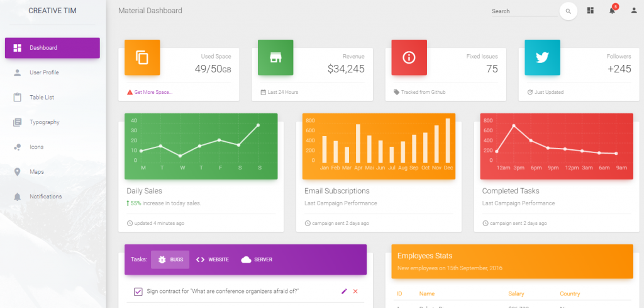Click the red Fixed Issues info icon
The width and height of the screenshot is (644, 308).
(409, 57)
